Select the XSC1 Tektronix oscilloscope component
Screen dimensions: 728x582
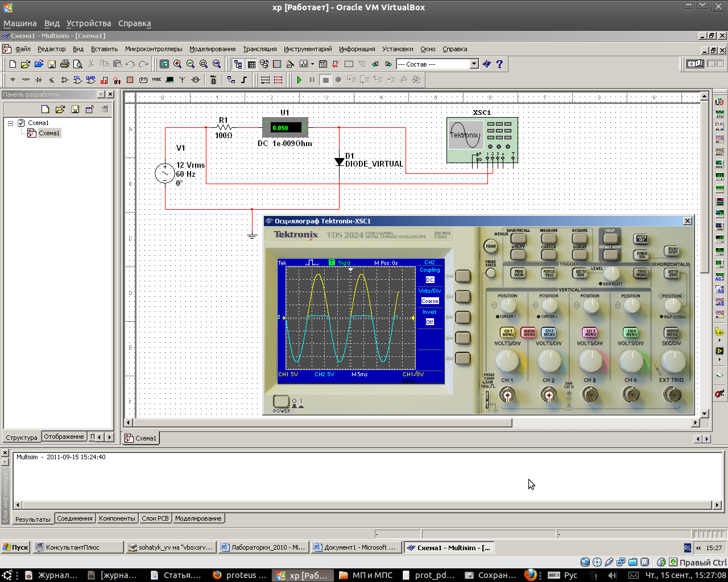click(x=482, y=140)
